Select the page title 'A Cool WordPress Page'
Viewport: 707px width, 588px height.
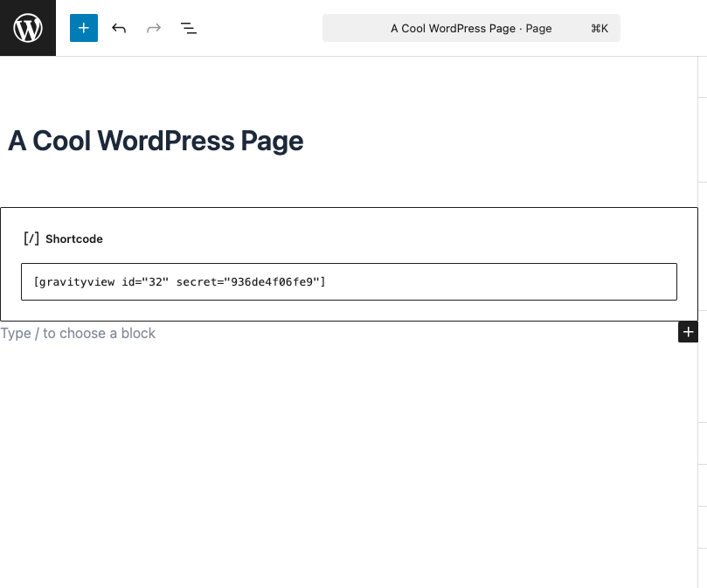(156, 141)
